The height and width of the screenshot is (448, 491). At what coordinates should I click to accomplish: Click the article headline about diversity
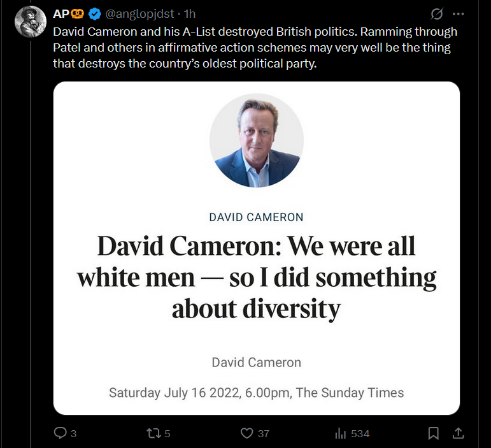(256, 277)
